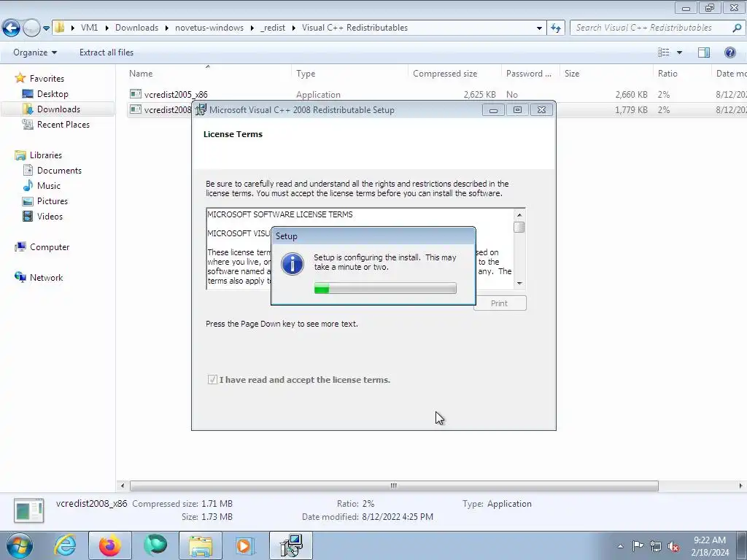The height and width of the screenshot is (560, 747).
Task: Select _redist breadcrumb segment
Action: point(273,28)
